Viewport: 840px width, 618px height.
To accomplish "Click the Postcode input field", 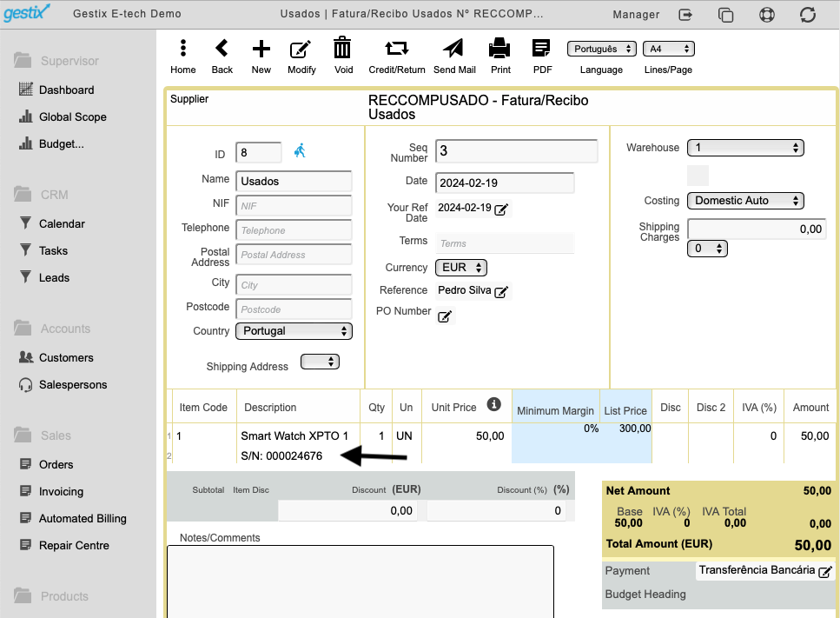I will pos(294,309).
